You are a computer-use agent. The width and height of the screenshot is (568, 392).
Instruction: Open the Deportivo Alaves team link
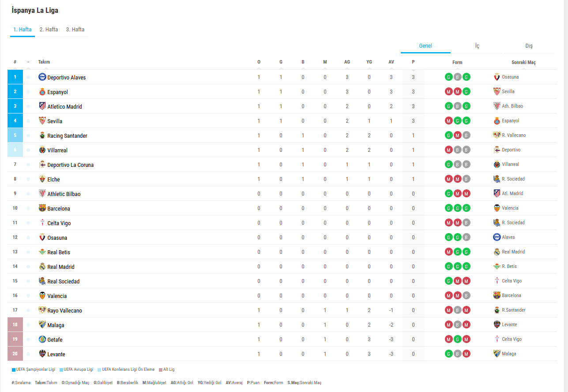[x=67, y=77]
